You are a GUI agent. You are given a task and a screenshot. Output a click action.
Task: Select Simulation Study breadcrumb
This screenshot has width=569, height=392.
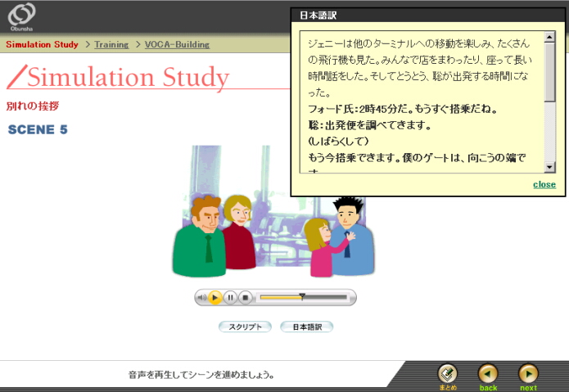(42, 44)
